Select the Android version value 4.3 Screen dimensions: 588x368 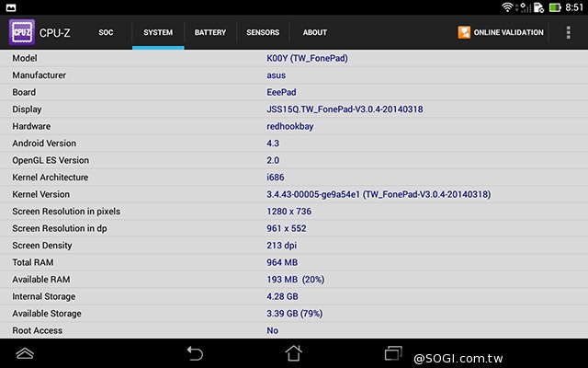(273, 144)
